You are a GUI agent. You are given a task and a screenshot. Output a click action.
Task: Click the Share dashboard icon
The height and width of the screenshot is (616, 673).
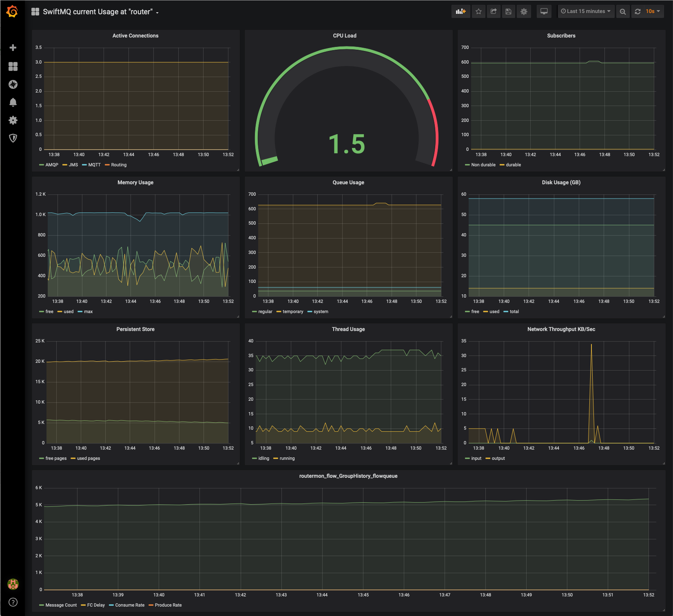click(494, 11)
